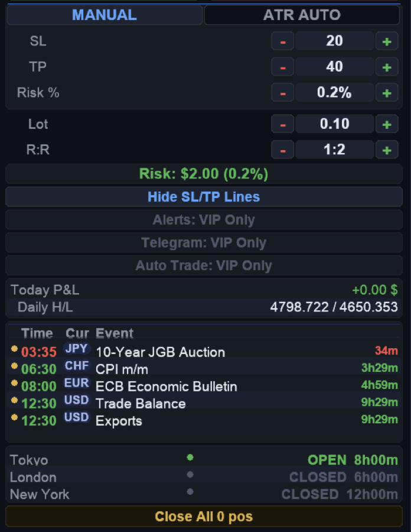Increase the R:R ratio
Screen dimensions: 411x532
coord(387,150)
